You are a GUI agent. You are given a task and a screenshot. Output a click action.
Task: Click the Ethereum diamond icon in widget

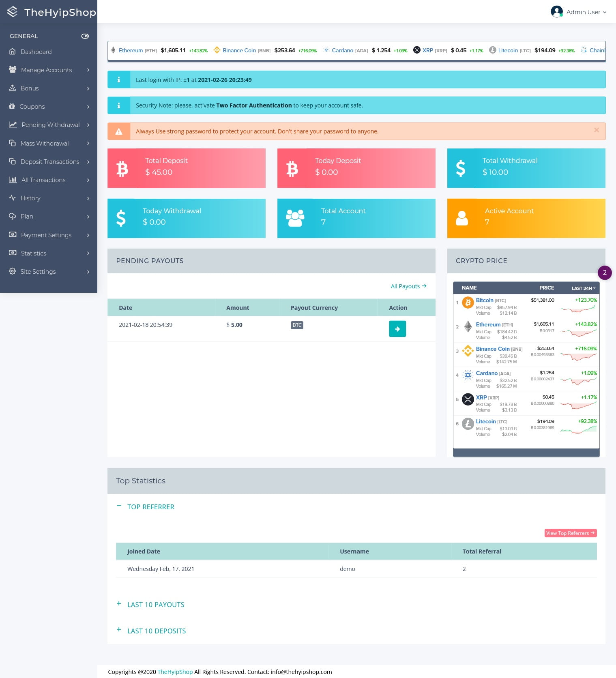[x=468, y=326]
